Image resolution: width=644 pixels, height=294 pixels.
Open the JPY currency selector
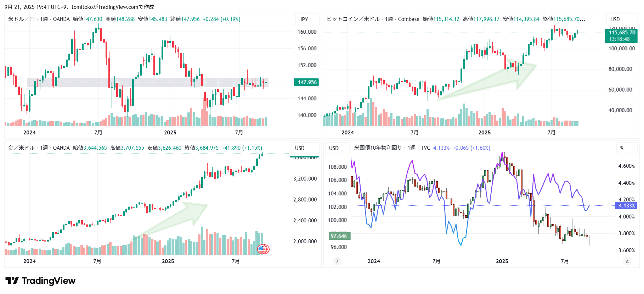pyautogui.click(x=304, y=20)
